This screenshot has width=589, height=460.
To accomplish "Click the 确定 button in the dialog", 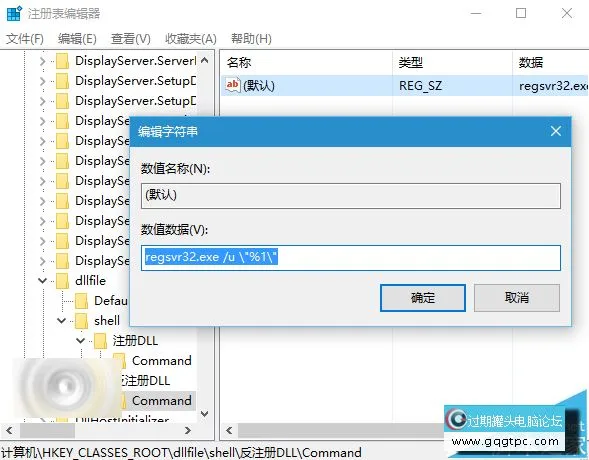I will pyautogui.click(x=423, y=298).
